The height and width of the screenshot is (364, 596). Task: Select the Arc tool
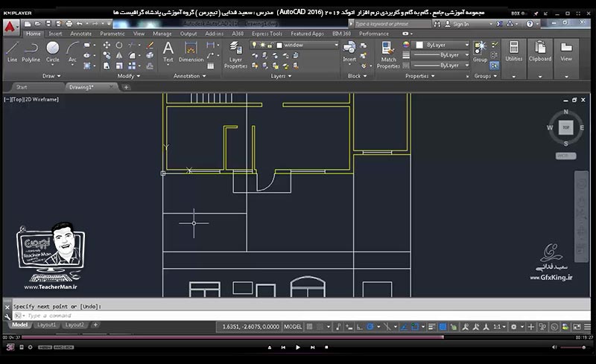(x=72, y=51)
